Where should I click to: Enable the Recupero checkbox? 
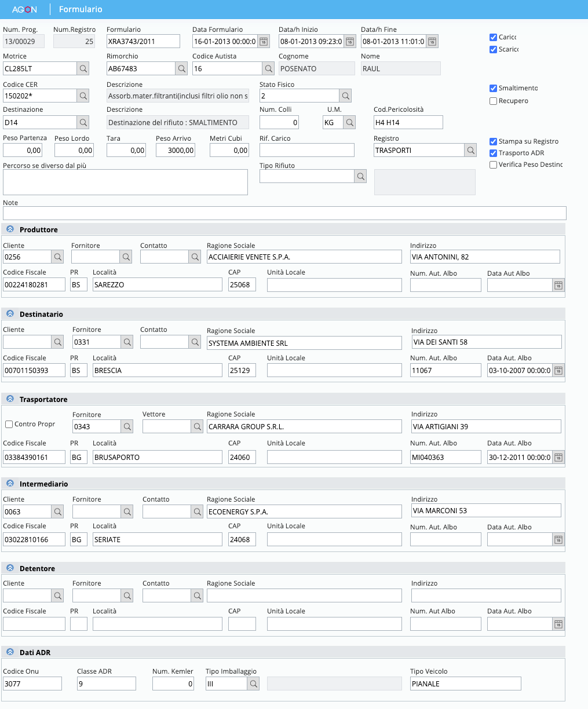tap(494, 101)
